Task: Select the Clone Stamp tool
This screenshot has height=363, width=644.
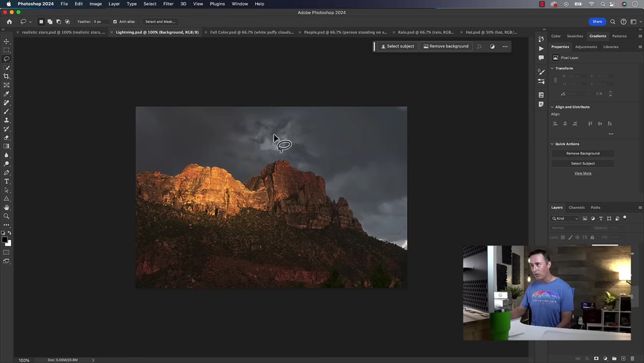Action: click(x=6, y=120)
